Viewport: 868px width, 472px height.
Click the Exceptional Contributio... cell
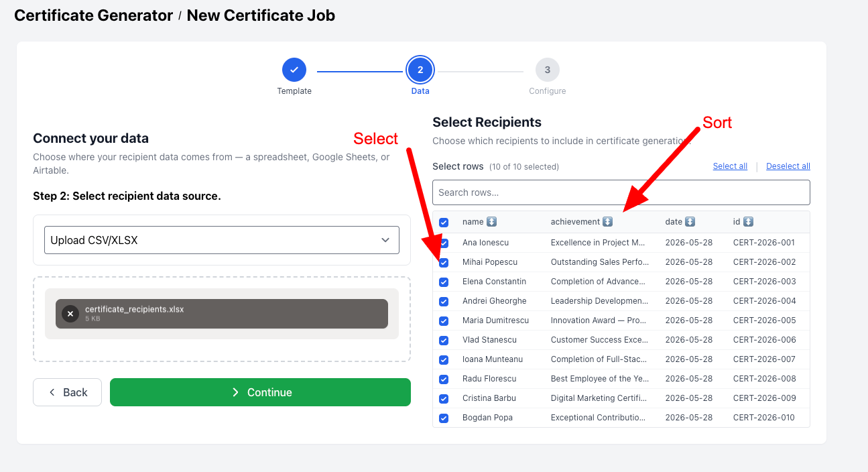tap(599, 418)
